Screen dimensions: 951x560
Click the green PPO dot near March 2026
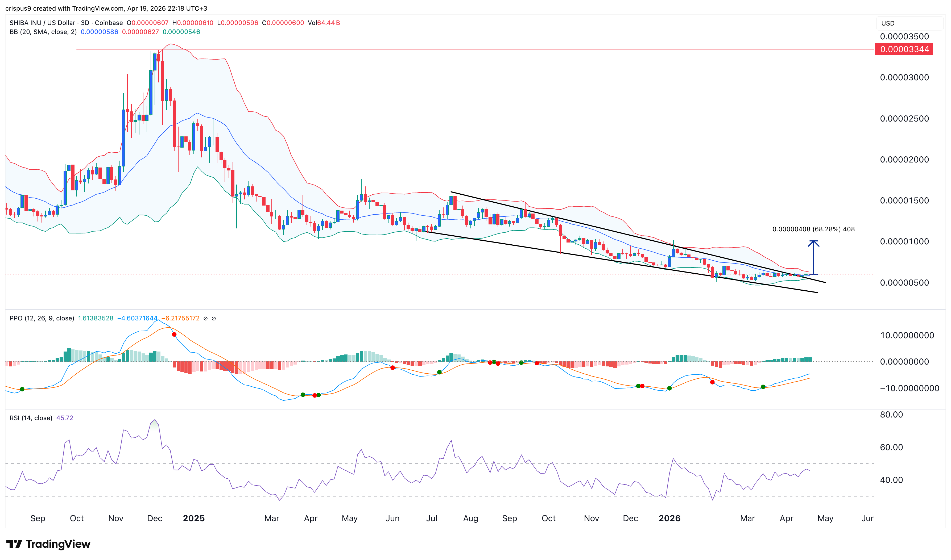(x=763, y=387)
